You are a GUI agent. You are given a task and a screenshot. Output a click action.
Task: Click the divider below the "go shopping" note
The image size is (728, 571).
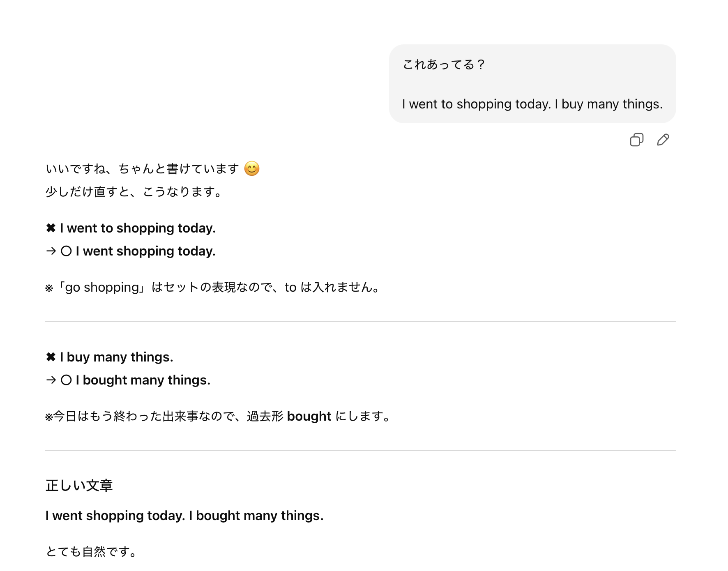pyautogui.click(x=360, y=322)
